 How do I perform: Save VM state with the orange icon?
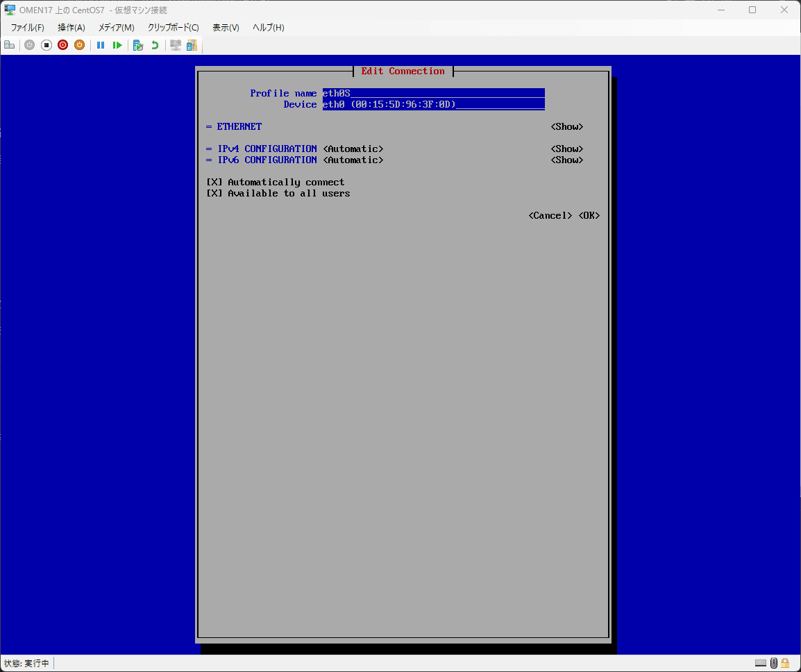(79, 45)
